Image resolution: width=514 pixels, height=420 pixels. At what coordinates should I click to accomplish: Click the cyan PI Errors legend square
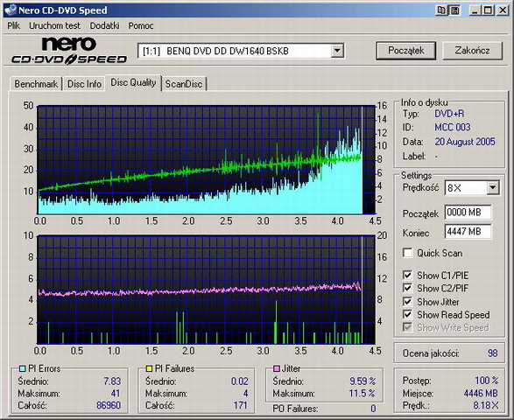(x=22, y=369)
